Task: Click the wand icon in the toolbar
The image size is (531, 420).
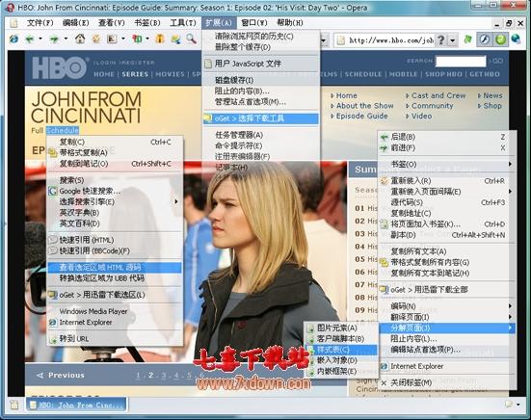Action: click(x=485, y=39)
